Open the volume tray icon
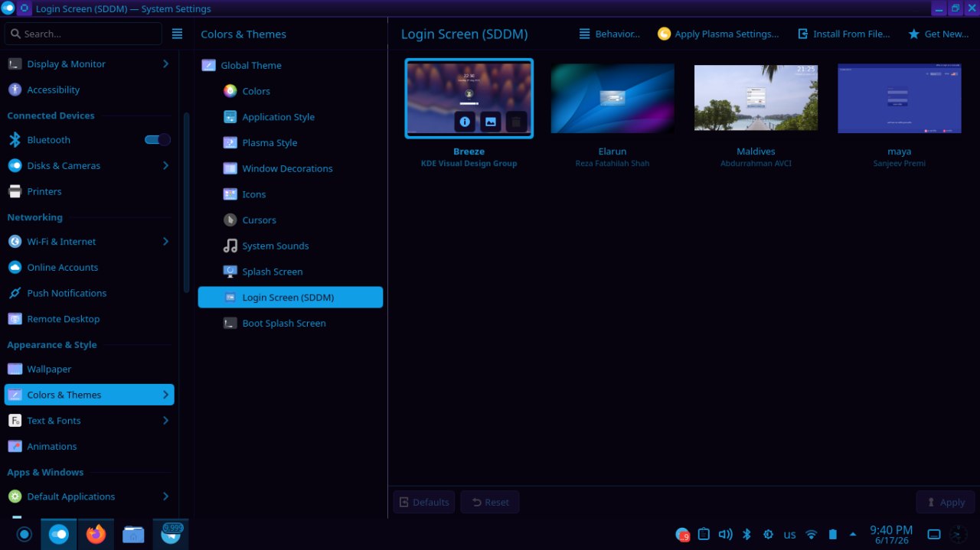 click(x=725, y=534)
